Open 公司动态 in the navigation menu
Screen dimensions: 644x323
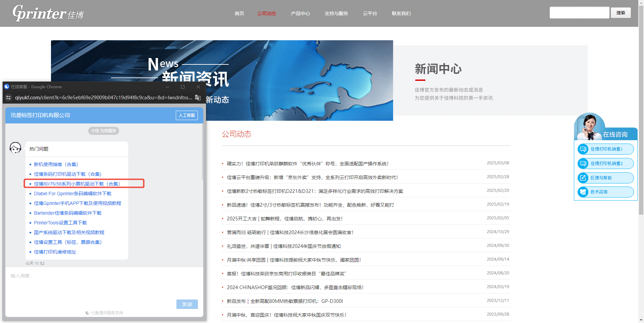(267, 13)
